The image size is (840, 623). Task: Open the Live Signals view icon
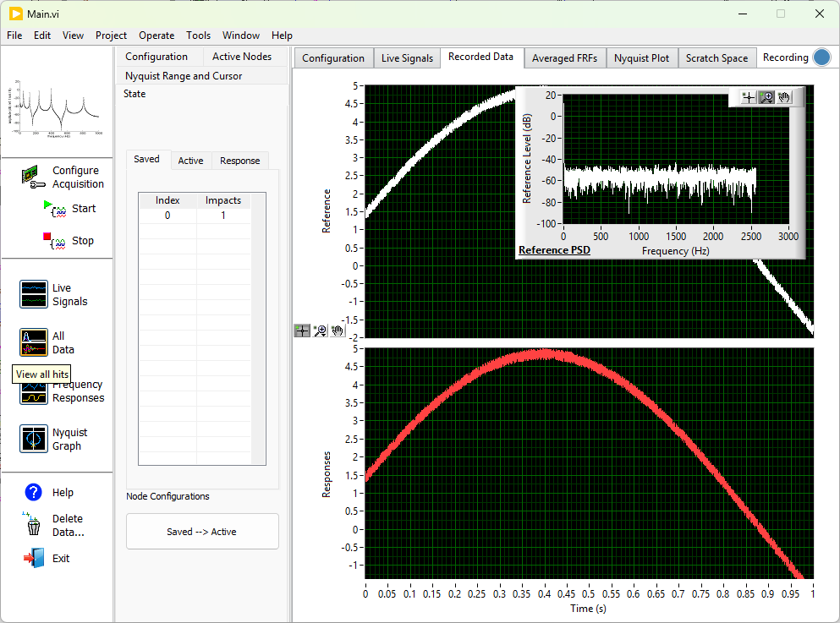(x=34, y=294)
